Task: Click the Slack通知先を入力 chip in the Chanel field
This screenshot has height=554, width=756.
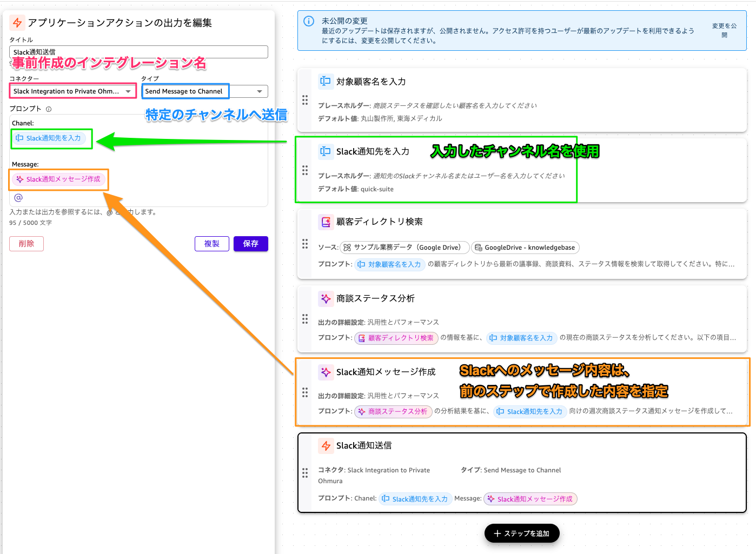Action: 51,138
